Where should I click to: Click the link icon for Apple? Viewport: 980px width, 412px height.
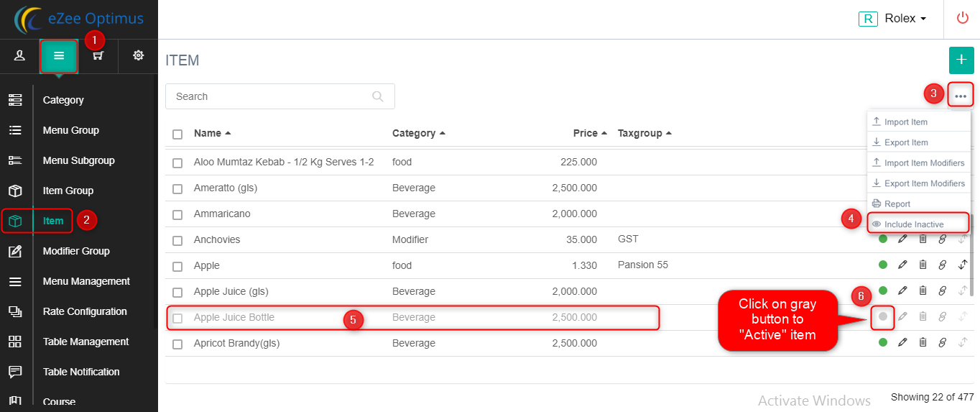tap(943, 265)
